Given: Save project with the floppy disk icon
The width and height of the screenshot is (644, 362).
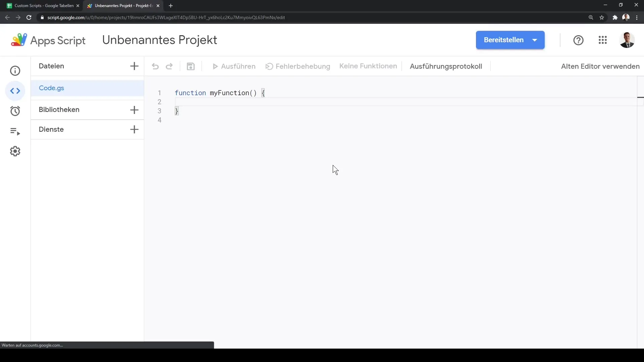Looking at the screenshot, I should pyautogui.click(x=191, y=66).
